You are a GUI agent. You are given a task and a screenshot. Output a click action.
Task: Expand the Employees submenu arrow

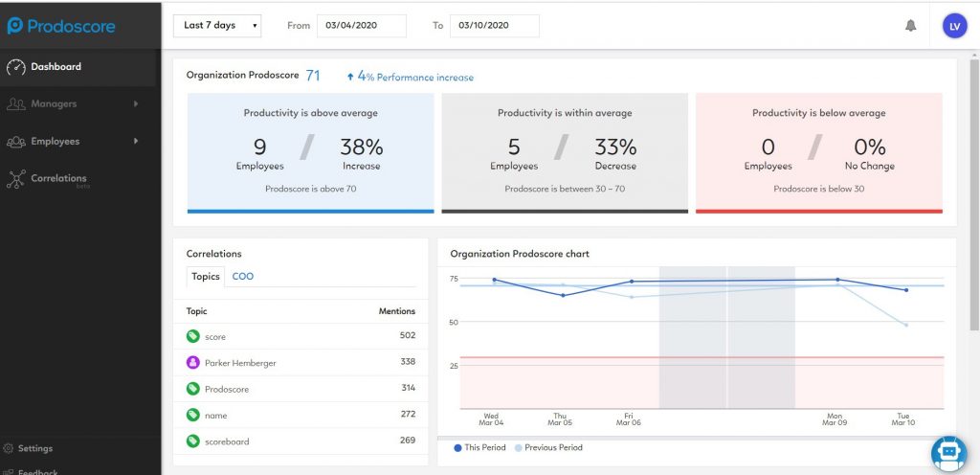(136, 141)
